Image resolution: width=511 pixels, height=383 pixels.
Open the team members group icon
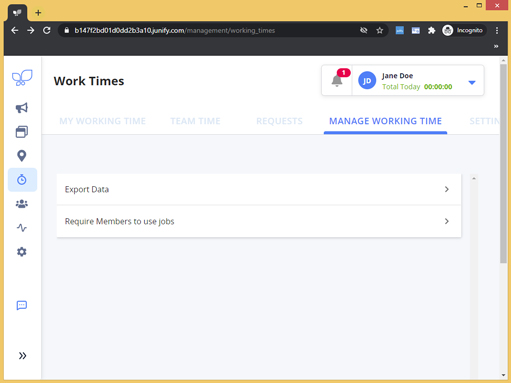click(x=22, y=204)
